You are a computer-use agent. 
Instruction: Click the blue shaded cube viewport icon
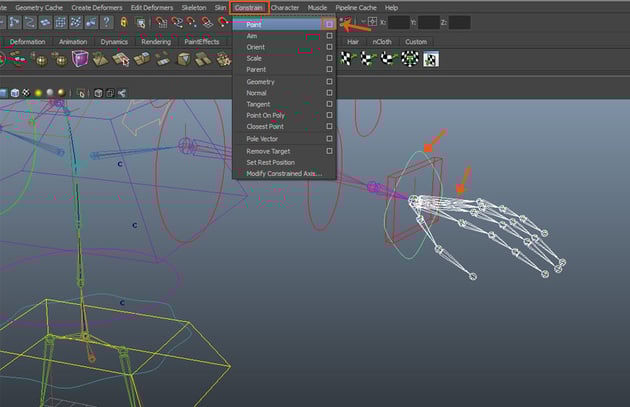16,93
